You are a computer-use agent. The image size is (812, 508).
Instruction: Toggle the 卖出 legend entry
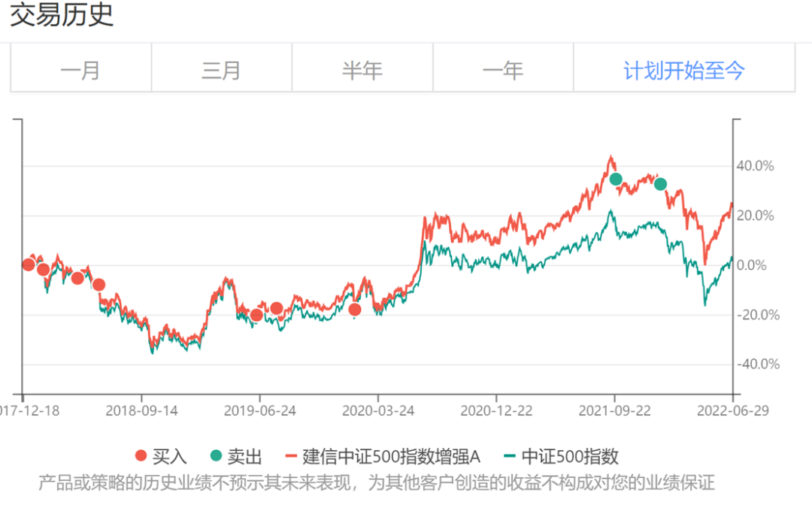click(235, 456)
